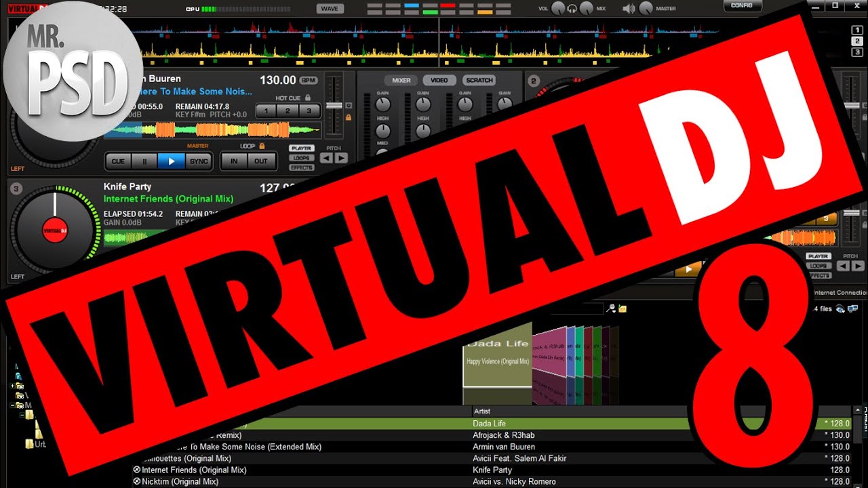Click the right deck's pitch right arrow
Viewport: 868px width, 488px height.
pyautogui.click(x=858, y=266)
